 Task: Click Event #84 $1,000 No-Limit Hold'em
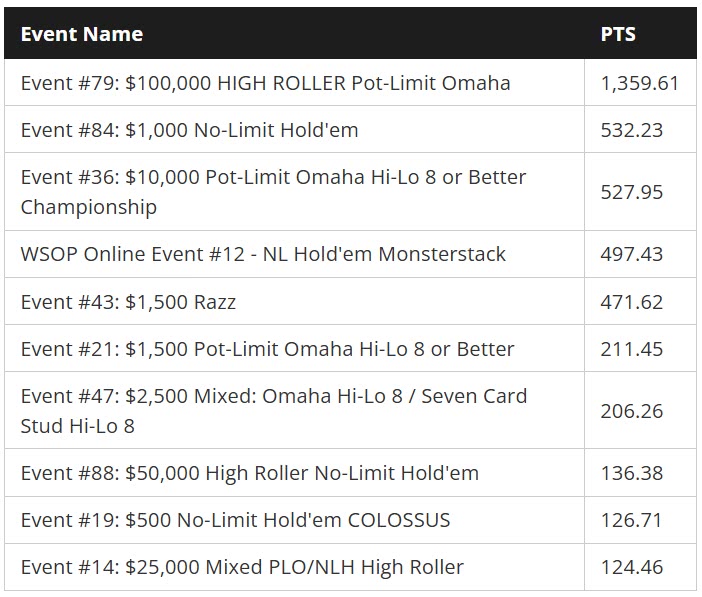[x=189, y=130]
